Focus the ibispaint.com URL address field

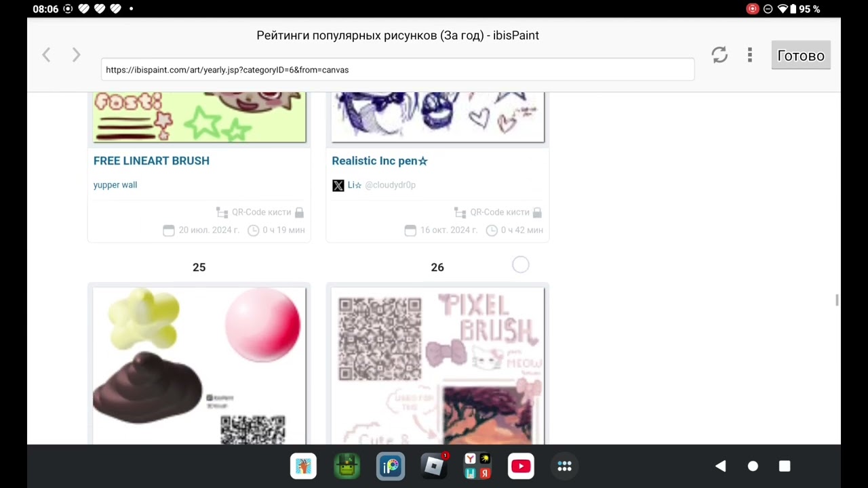(x=397, y=69)
